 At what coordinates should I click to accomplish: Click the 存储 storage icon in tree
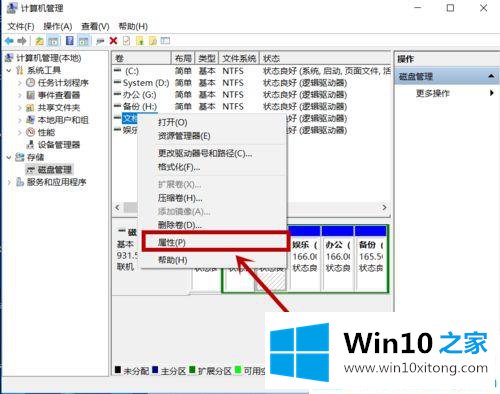click(x=20, y=157)
